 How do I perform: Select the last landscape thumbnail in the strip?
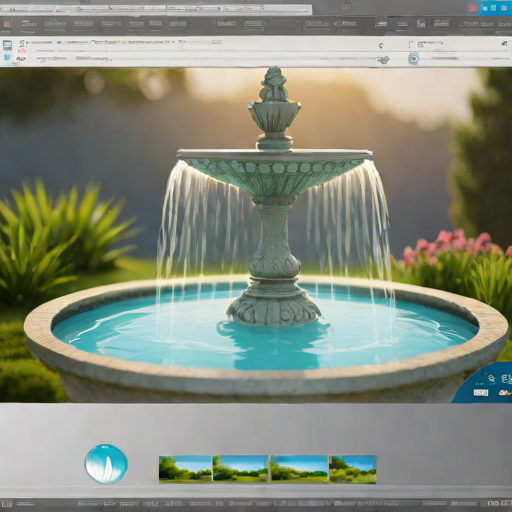click(353, 469)
